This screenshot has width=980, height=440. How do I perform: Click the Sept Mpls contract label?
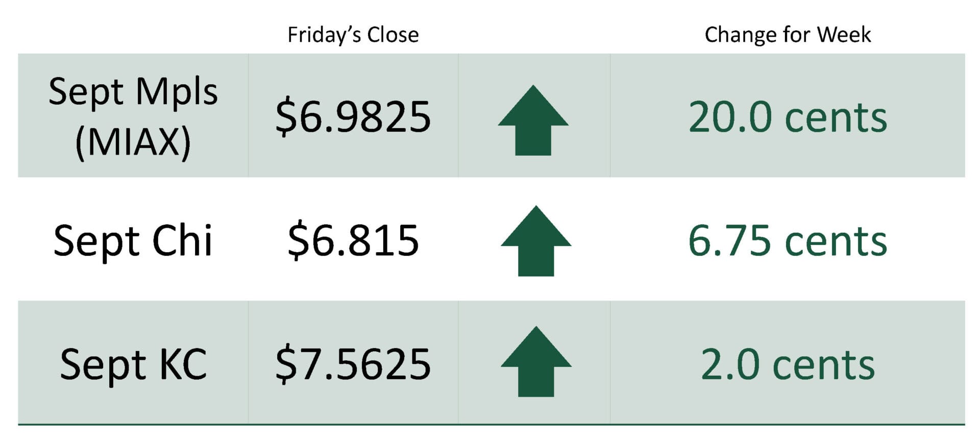point(133,93)
